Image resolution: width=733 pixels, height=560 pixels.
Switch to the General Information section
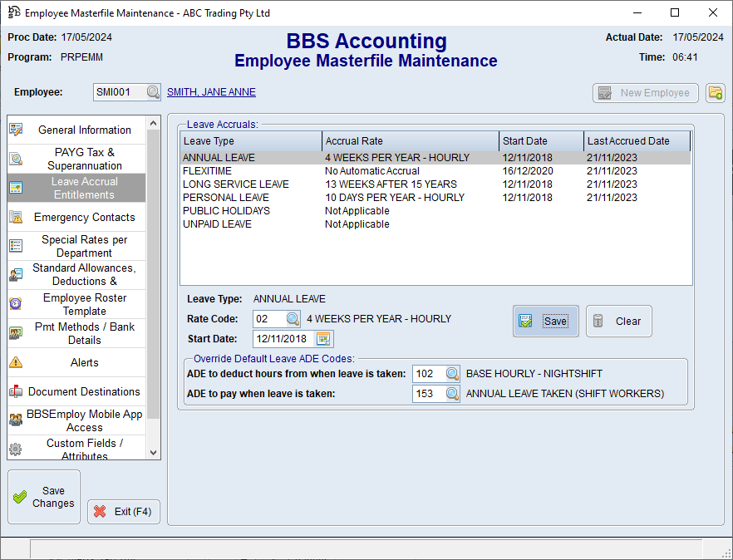pos(83,130)
